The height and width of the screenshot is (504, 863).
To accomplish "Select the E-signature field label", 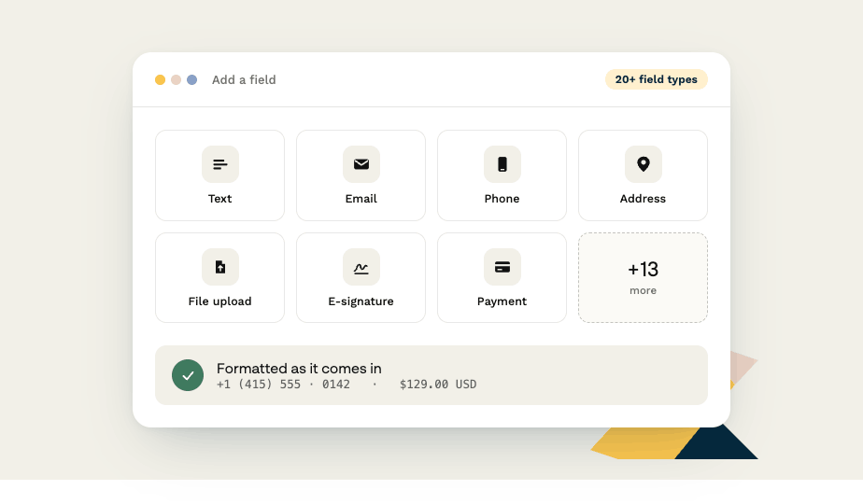I will click(x=361, y=301).
